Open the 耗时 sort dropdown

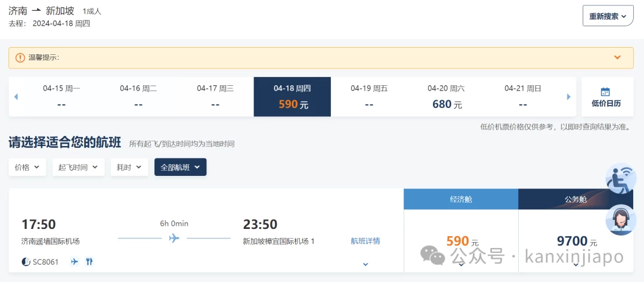129,167
